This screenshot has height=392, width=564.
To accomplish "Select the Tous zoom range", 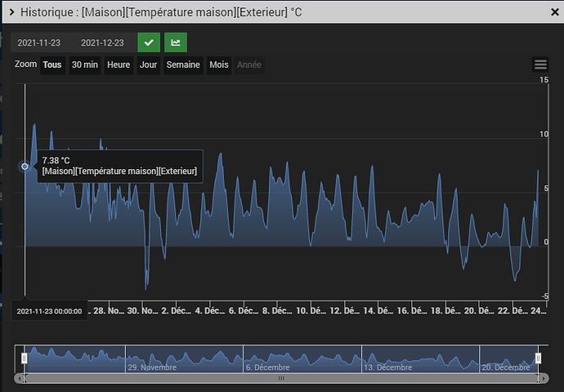I will pos(52,65).
